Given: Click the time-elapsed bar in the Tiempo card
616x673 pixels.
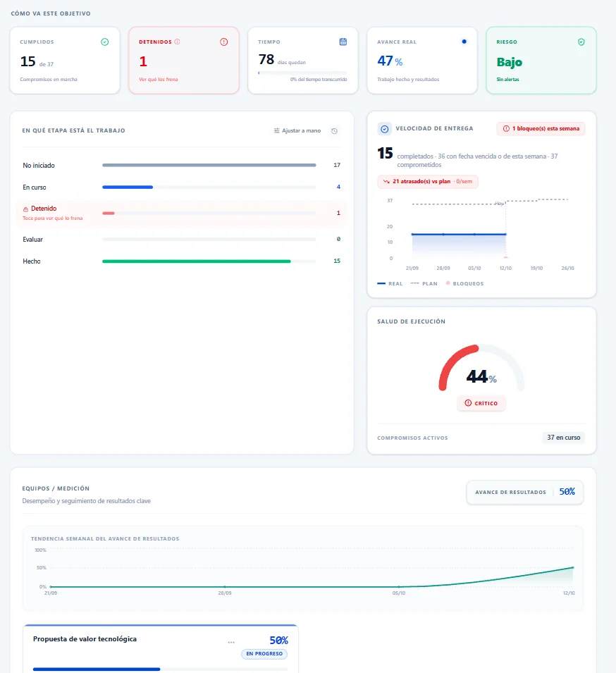Looking at the screenshot, I should point(302,73).
